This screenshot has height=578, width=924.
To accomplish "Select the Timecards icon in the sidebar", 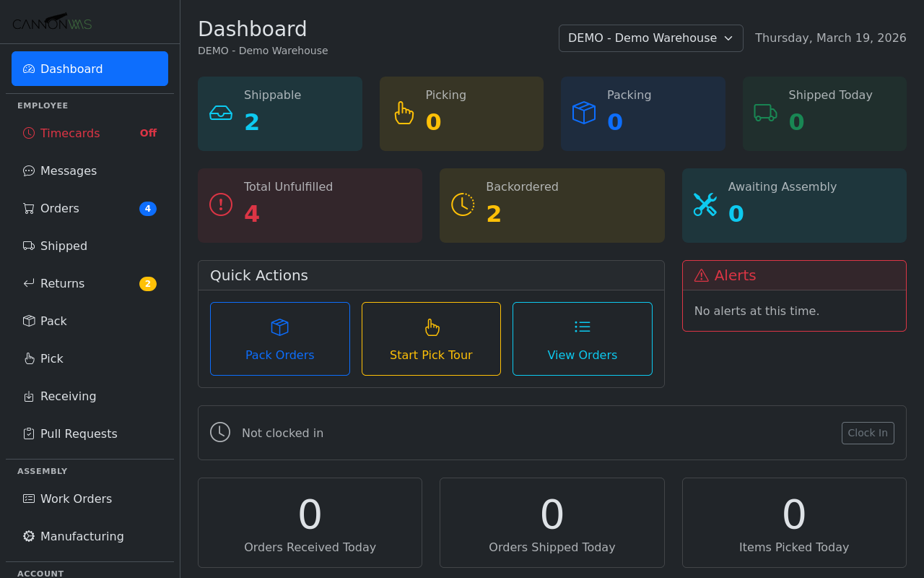I will coord(27,133).
